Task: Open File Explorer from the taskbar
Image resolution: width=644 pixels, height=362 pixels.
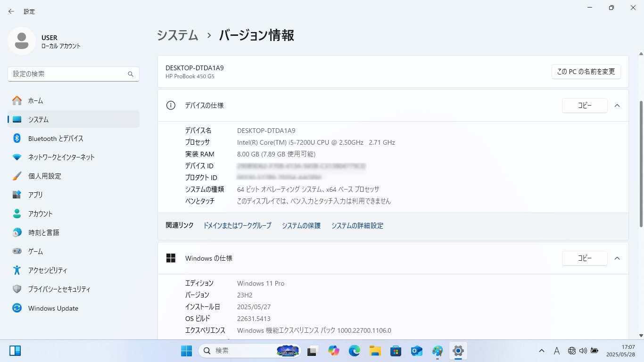Action: (x=375, y=351)
